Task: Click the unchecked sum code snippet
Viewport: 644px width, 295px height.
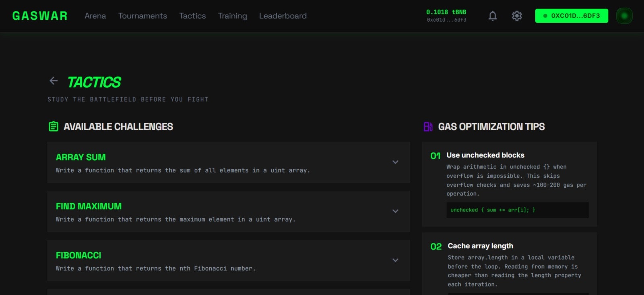Action: point(518,210)
